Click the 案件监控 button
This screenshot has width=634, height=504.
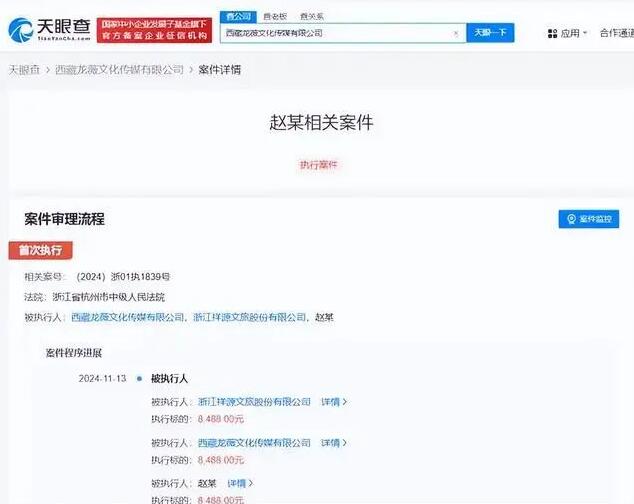(589, 219)
